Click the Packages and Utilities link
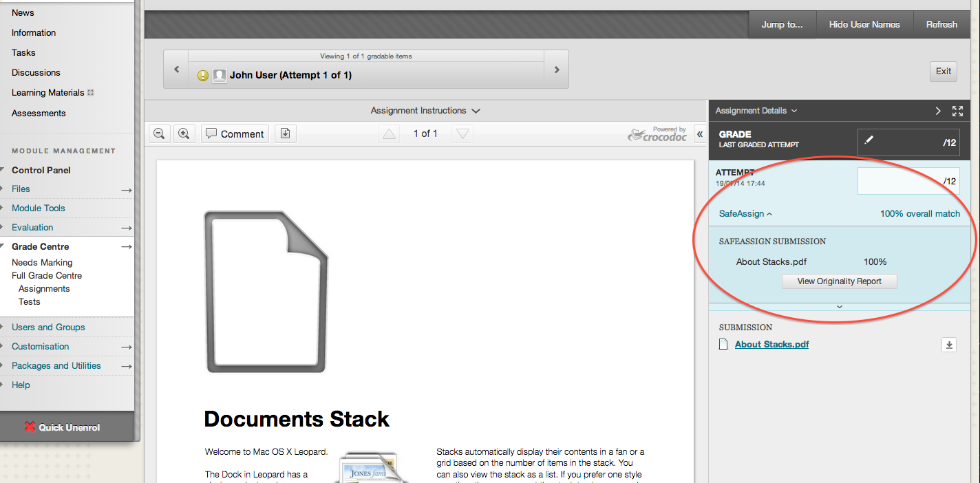The image size is (980, 483). click(x=56, y=365)
